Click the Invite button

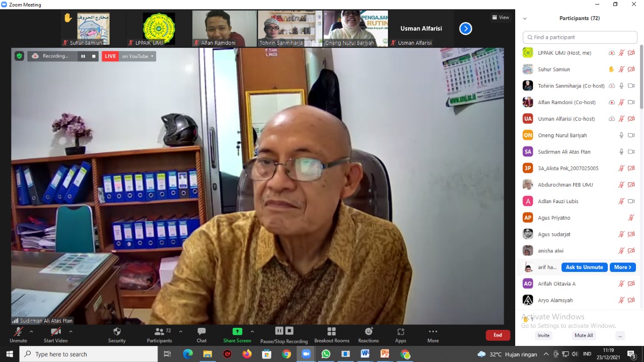tap(543, 335)
